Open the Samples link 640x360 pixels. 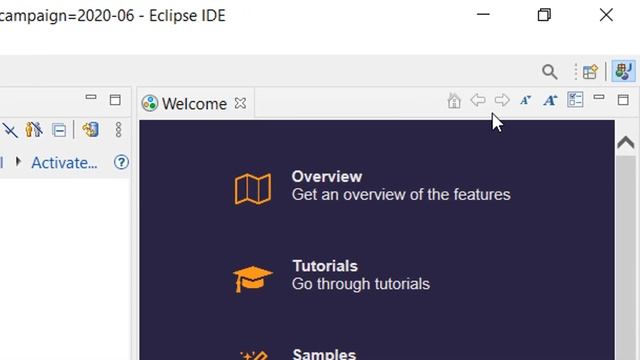tap(324, 354)
